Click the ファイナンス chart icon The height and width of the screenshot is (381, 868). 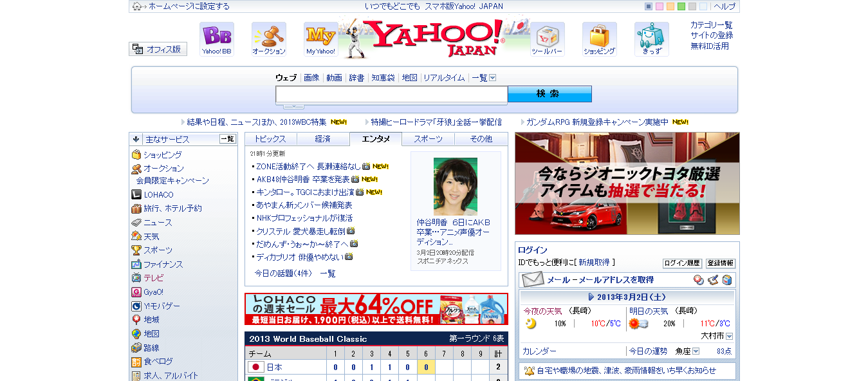[136, 265]
